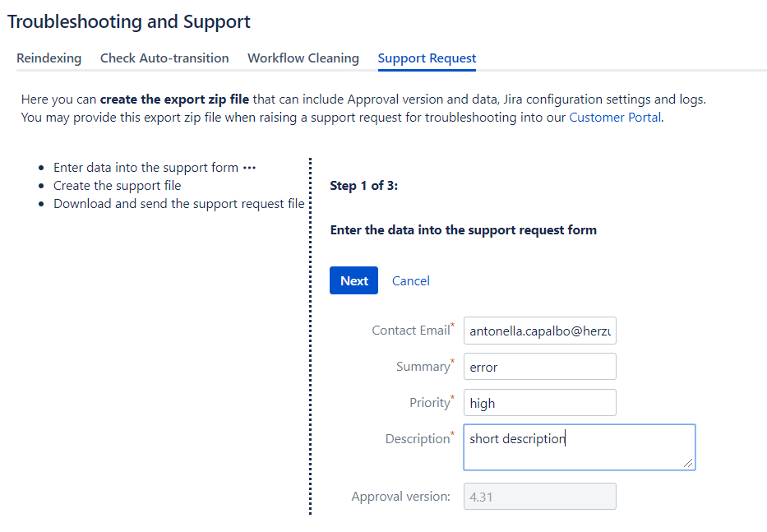
Task: Click inside the Description text area
Action: [x=579, y=447]
